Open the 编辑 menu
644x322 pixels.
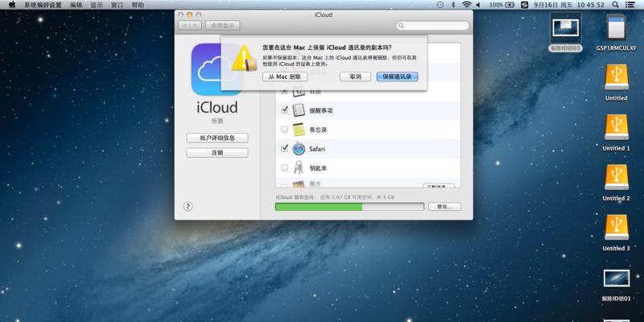tap(76, 5)
